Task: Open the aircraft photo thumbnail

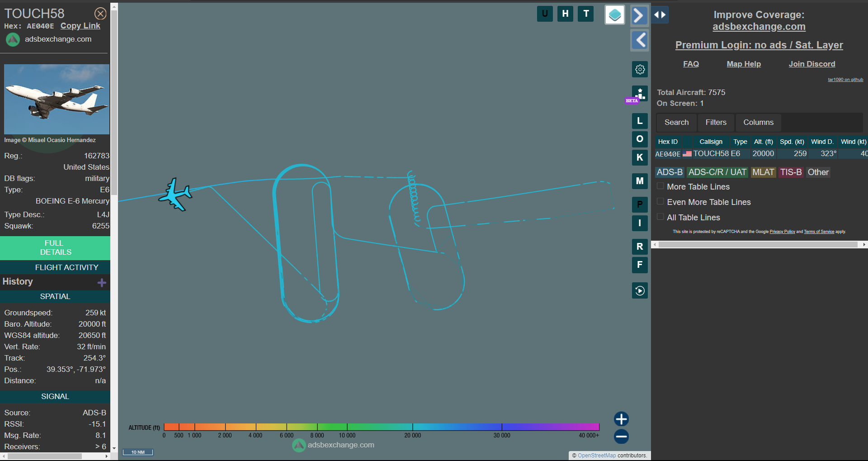Action: [x=57, y=99]
